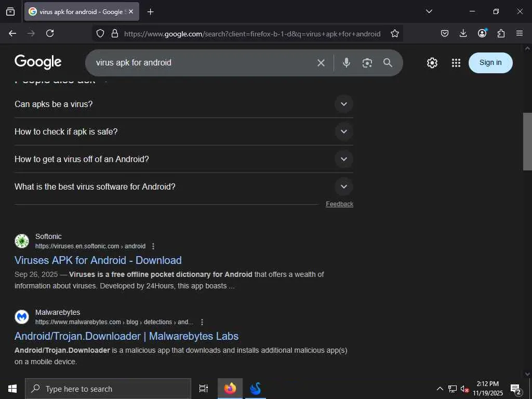This screenshot has height=399, width=532.
Task: Expand 'How to check if apk is safe?'
Action: pos(184,131)
